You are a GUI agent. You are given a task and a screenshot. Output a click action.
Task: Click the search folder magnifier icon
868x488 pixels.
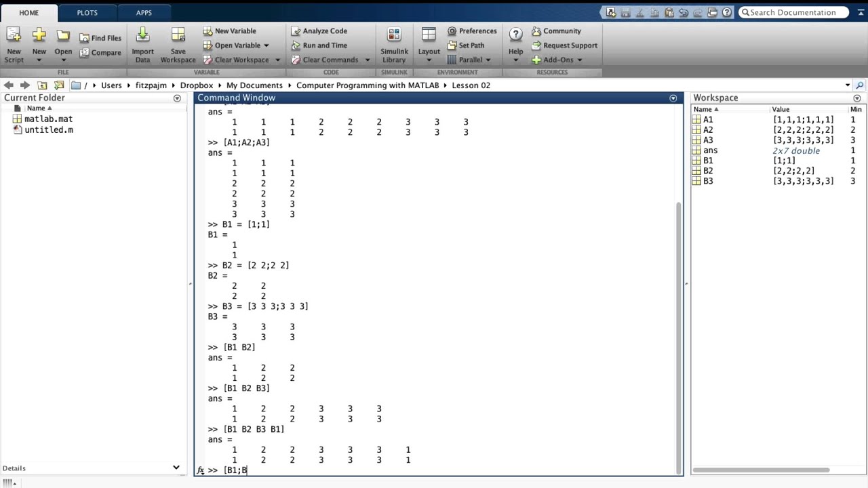(x=860, y=85)
